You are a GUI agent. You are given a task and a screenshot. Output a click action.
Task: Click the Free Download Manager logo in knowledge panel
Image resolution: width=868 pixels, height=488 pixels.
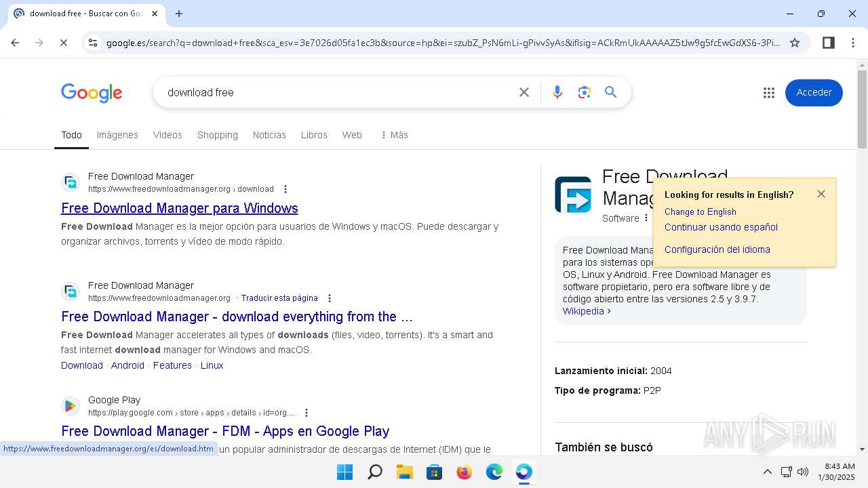[x=573, y=195]
